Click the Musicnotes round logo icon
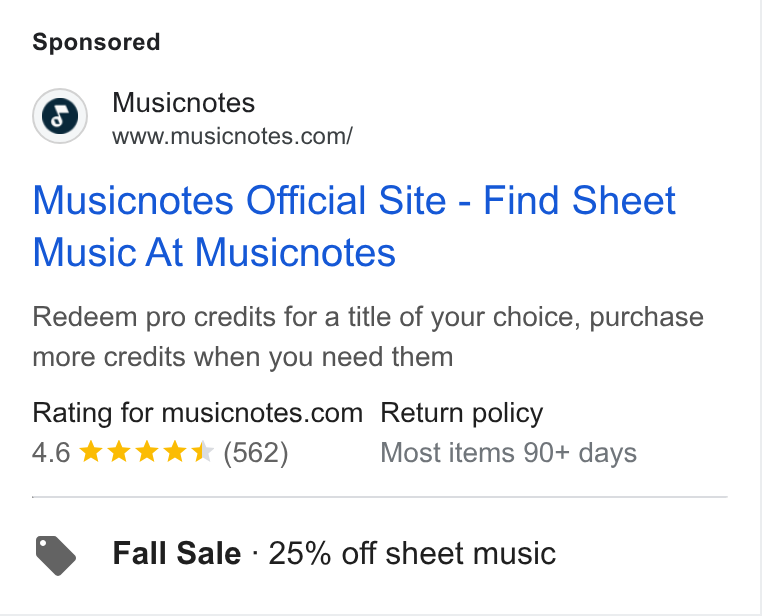Screen dimensions: 762x616 (60, 116)
